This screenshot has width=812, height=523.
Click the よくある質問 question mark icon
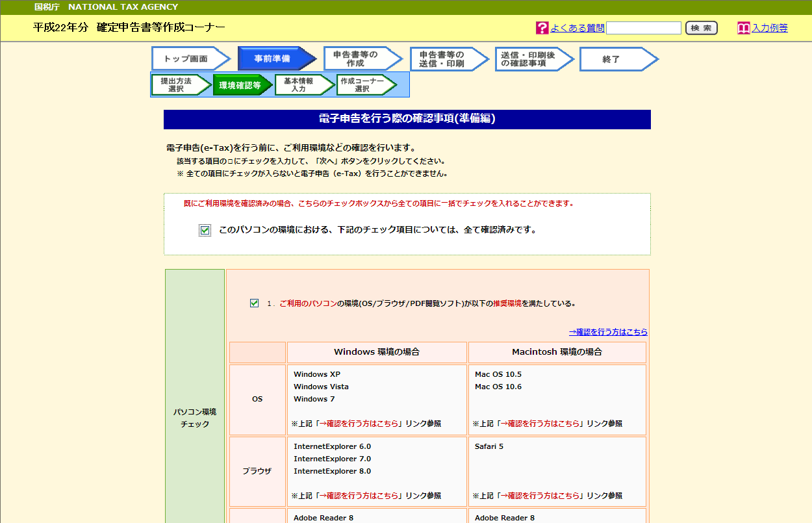[x=542, y=28]
